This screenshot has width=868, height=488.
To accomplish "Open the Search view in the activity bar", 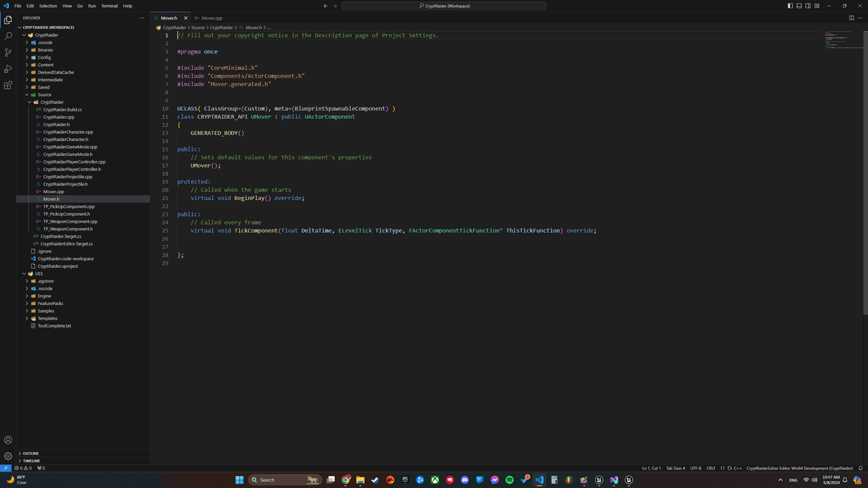I will coord(8,36).
